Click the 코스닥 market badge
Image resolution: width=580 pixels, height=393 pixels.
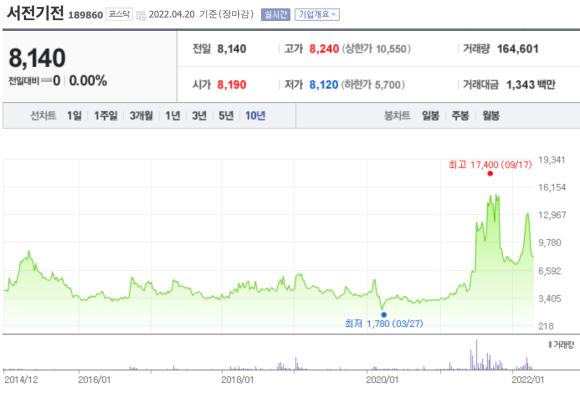click(119, 14)
